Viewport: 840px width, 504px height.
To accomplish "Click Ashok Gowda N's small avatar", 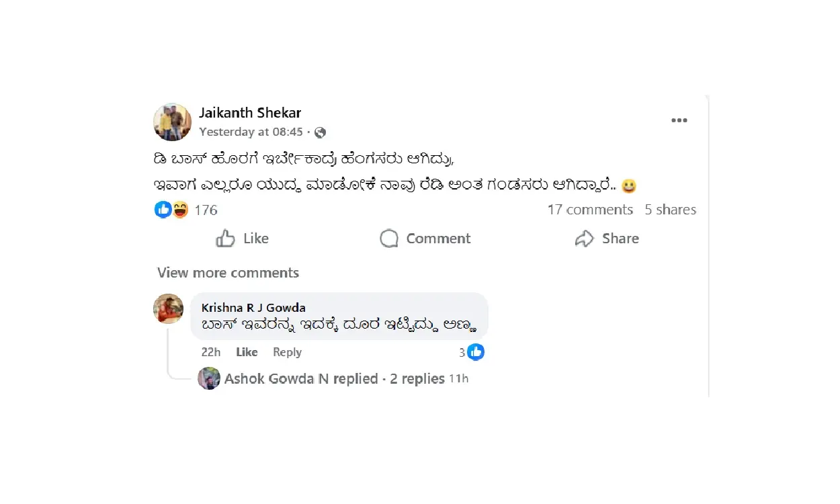I will 209,378.
